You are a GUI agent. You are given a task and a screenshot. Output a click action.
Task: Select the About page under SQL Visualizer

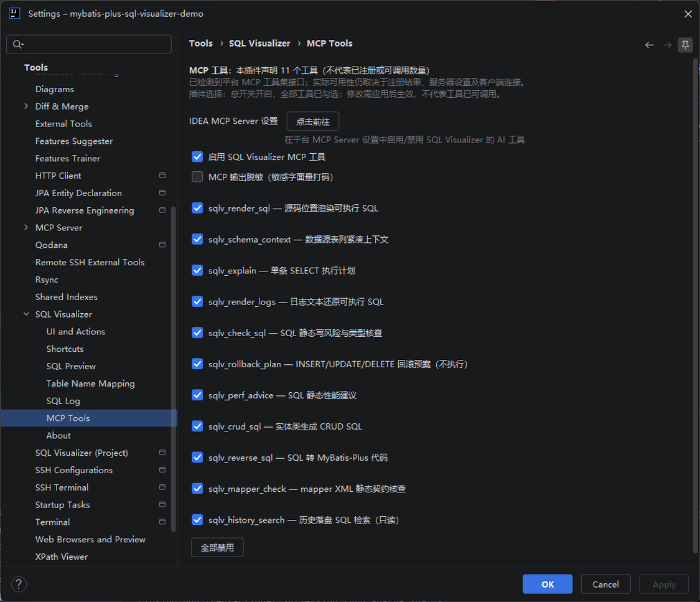(x=58, y=435)
